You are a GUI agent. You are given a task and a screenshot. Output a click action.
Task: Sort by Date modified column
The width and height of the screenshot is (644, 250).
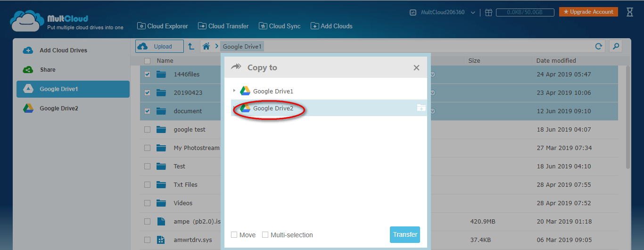pyautogui.click(x=556, y=60)
